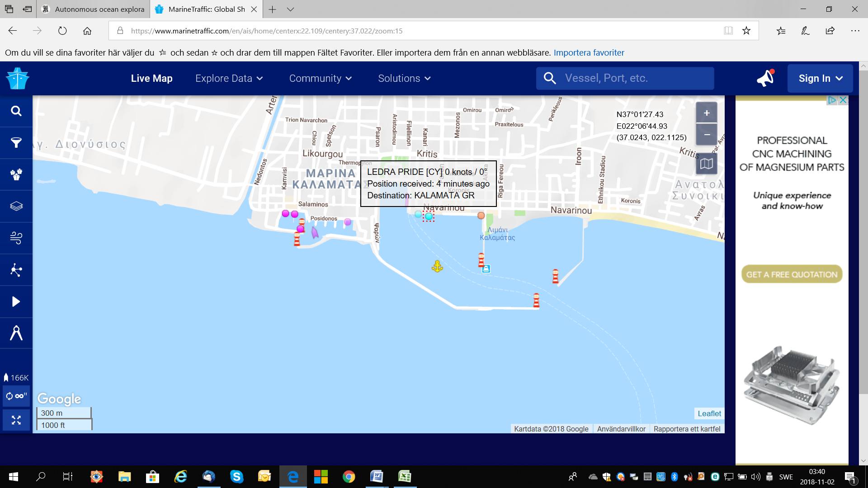Screen dimensions: 868x488
Task: Click the Vessel, Port search field
Action: coord(633,78)
